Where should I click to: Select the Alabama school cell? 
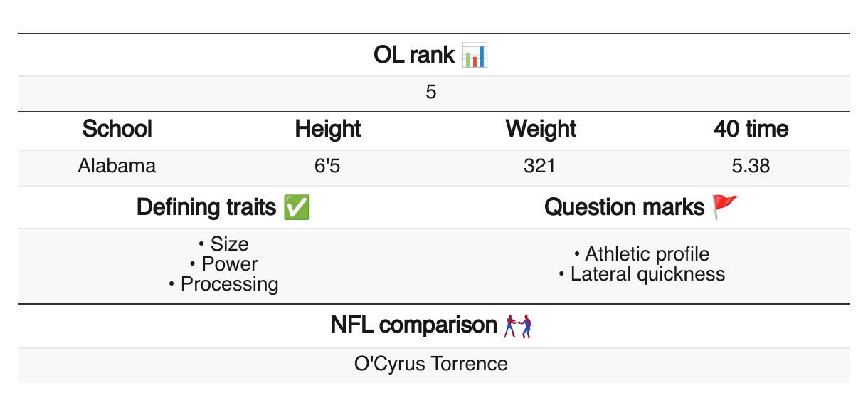click(117, 166)
